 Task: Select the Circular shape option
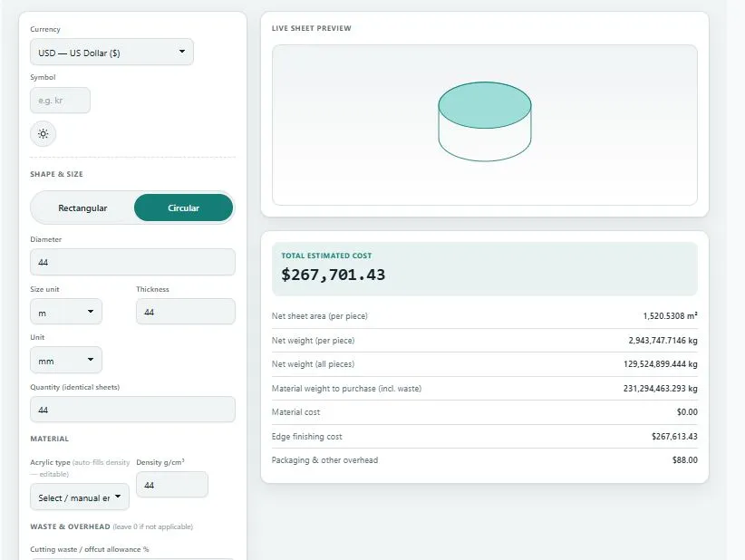point(183,208)
